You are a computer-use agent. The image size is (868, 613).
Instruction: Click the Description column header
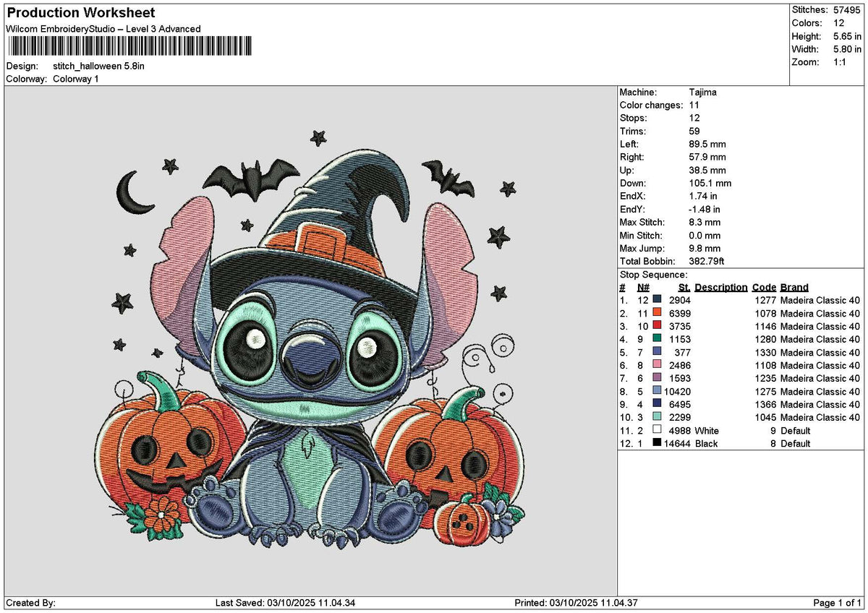pos(721,288)
